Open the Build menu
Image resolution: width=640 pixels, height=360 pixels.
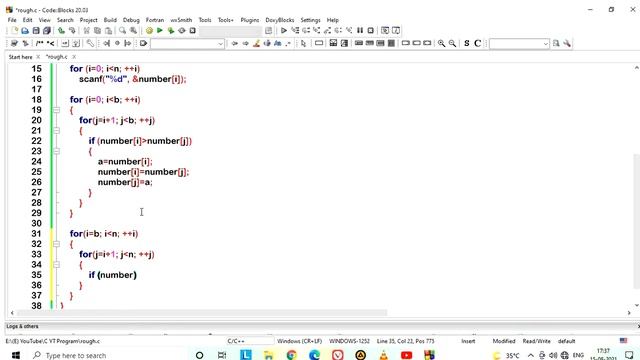[110, 20]
